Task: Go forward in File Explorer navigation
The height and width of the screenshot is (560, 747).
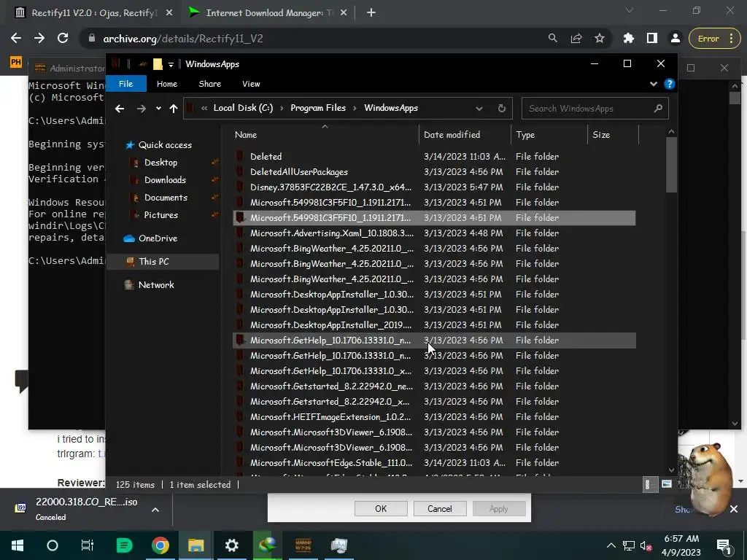Action: [x=141, y=109]
